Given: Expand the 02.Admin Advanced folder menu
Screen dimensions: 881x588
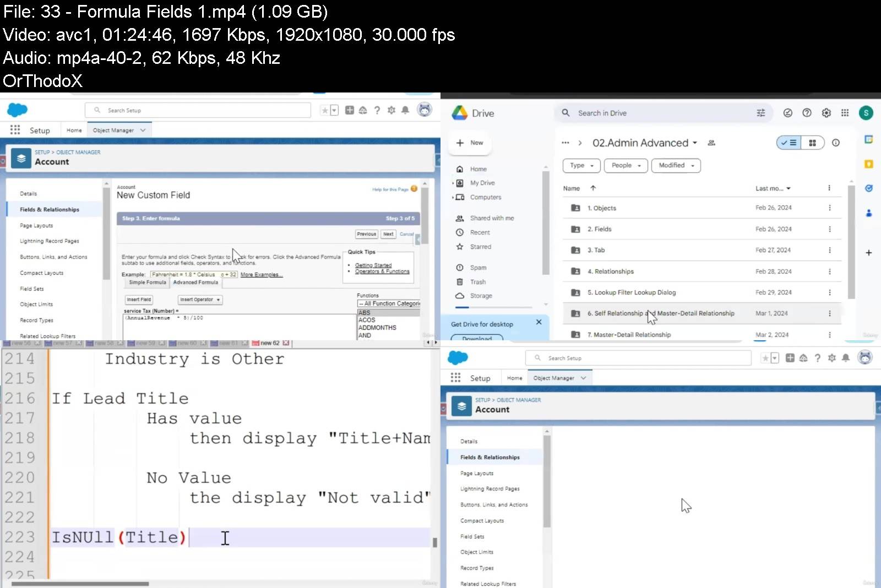Looking at the screenshot, I should coord(695,143).
